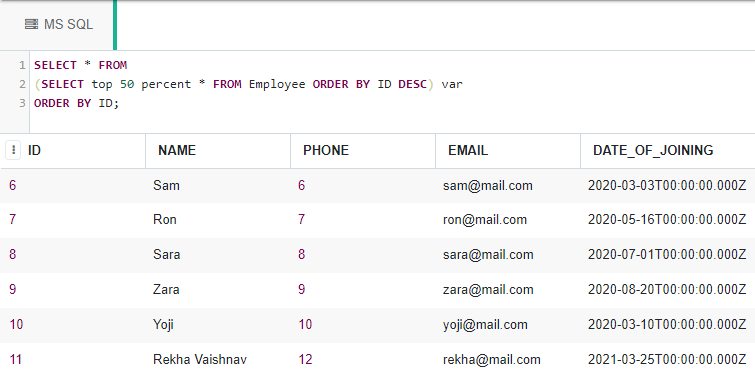Viewport: 755px width, 370px height.
Task: Select the Sara name cell
Action: coord(218,254)
